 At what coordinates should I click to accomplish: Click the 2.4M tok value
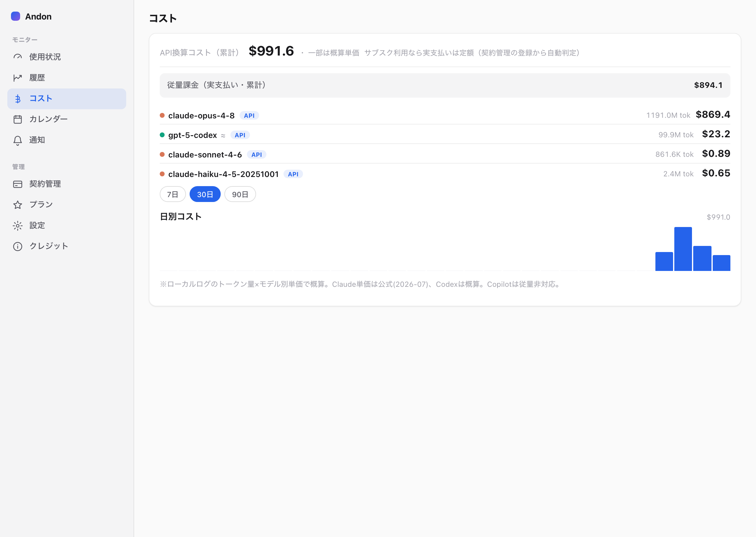click(678, 174)
